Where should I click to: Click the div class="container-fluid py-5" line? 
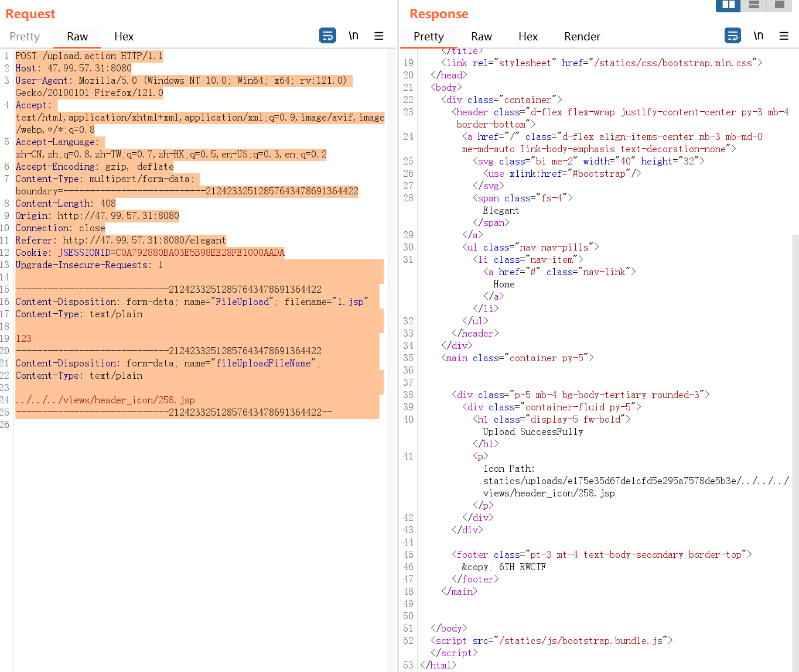coord(552,407)
